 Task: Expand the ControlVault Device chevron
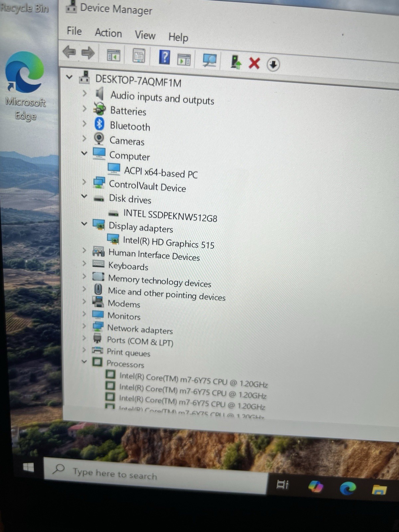[x=84, y=182]
